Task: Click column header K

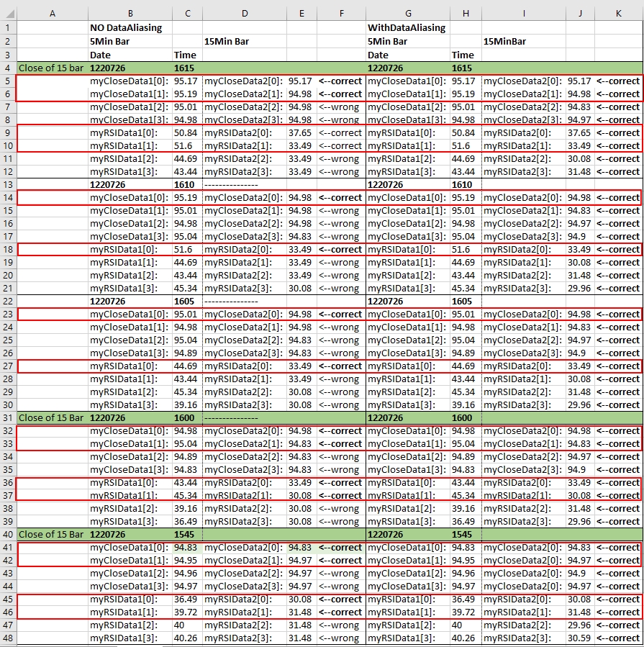Action: 618,13
